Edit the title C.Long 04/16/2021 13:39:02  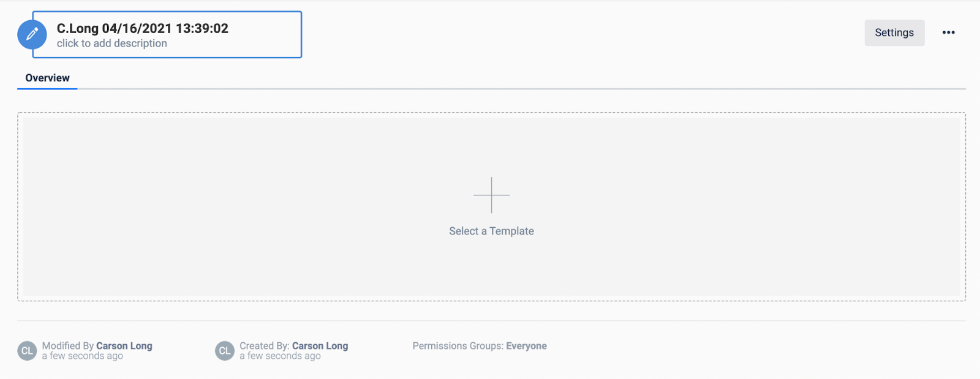click(x=143, y=28)
